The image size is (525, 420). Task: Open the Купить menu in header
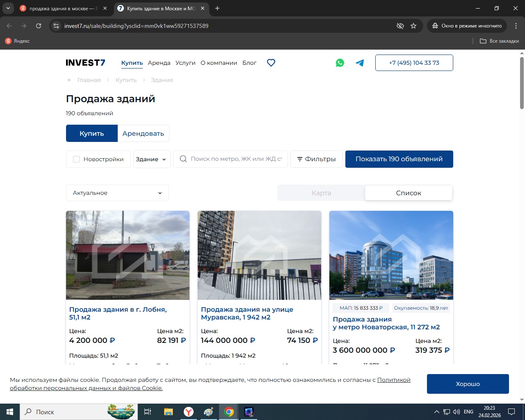[x=132, y=63]
